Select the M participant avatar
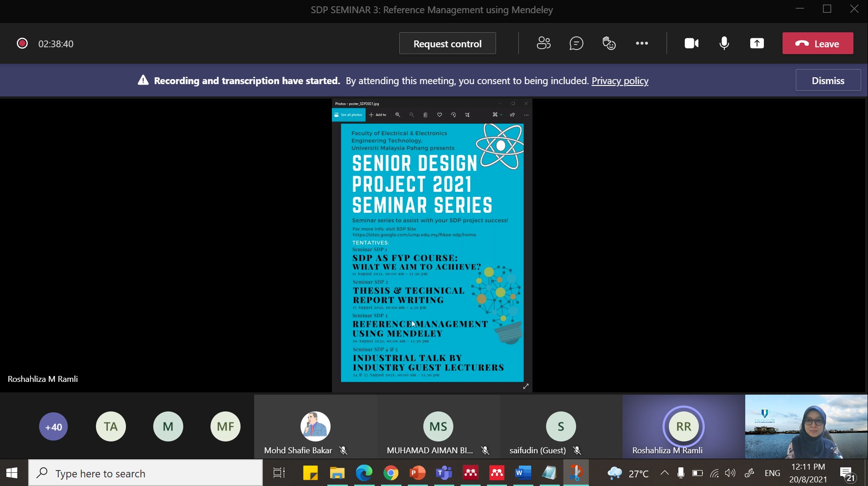The image size is (868, 486). pyautogui.click(x=168, y=426)
